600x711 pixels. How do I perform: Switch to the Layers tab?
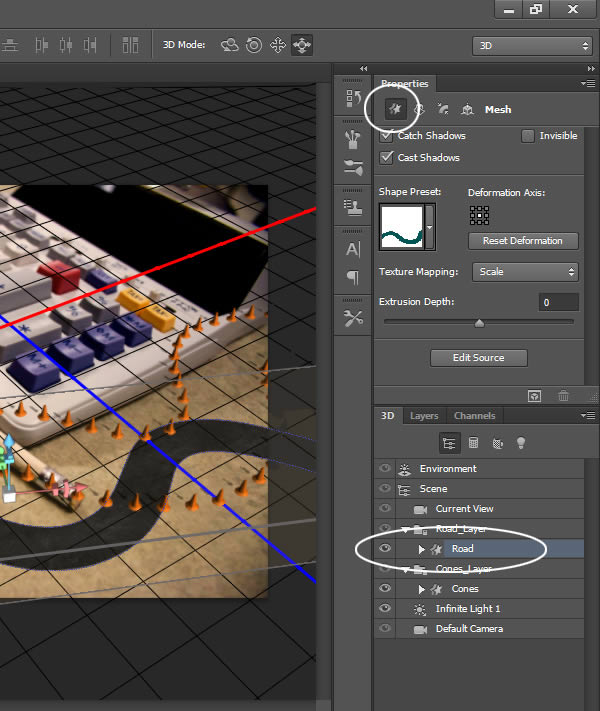point(424,416)
